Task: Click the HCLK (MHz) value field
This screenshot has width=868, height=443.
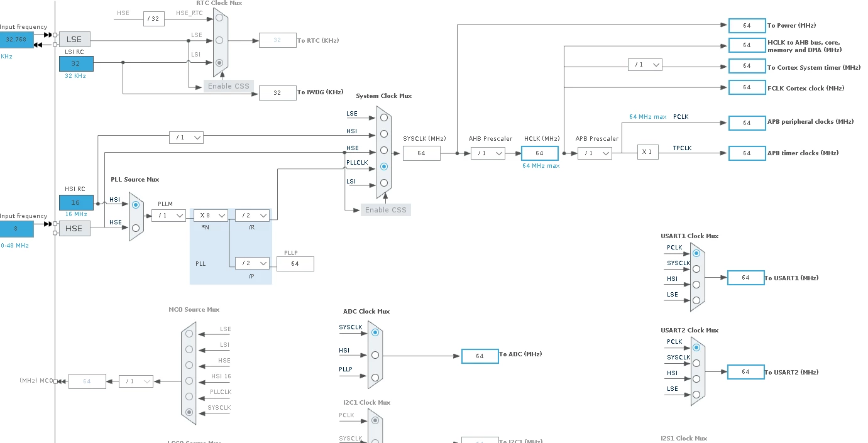Action: [x=539, y=153]
